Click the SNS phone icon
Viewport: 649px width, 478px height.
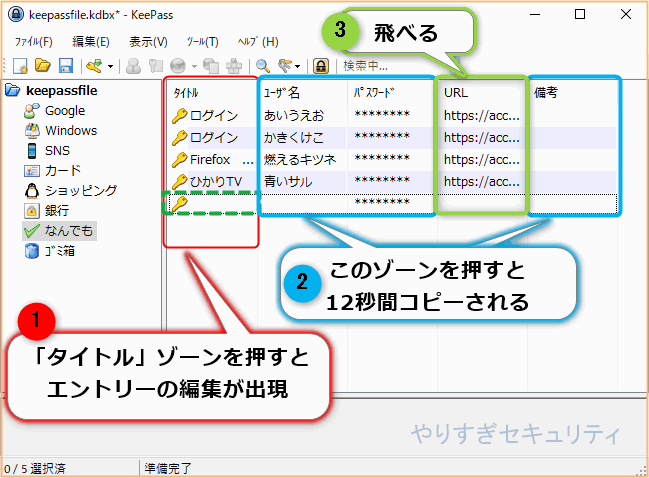[x=32, y=151]
